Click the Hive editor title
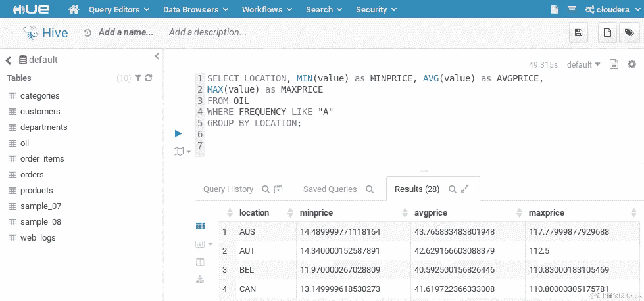Image resolution: width=644 pixels, height=301 pixels. [x=55, y=33]
